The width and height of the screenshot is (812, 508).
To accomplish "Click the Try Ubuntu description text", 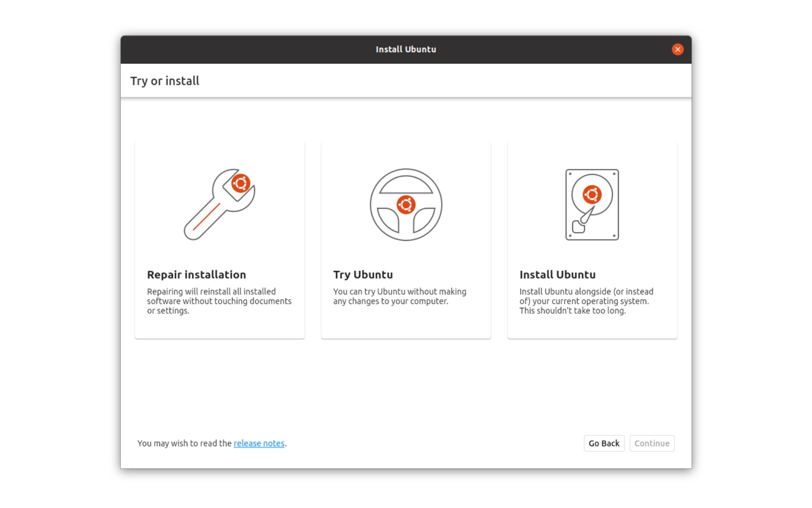I will pos(399,296).
